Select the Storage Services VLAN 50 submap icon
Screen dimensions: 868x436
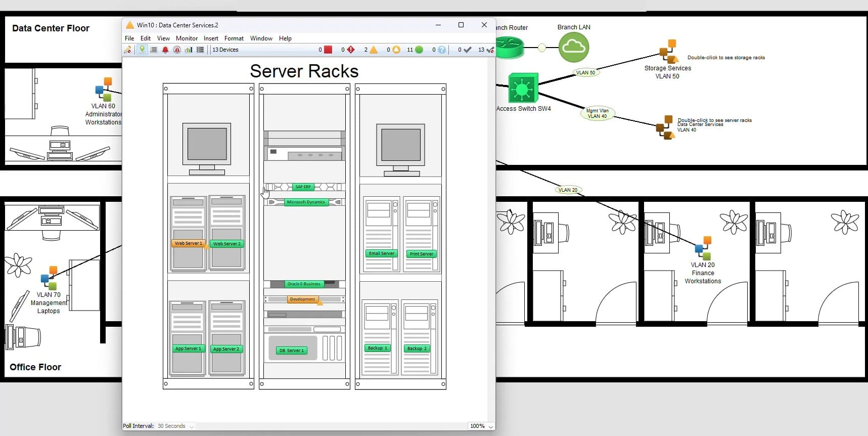coord(669,51)
